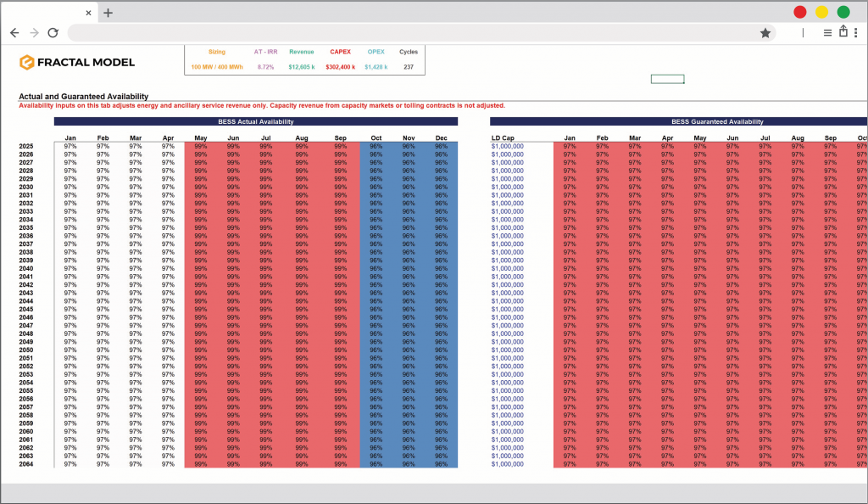Close the current browser tab
This screenshot has width=868, height=504.
tap(89, 13)
